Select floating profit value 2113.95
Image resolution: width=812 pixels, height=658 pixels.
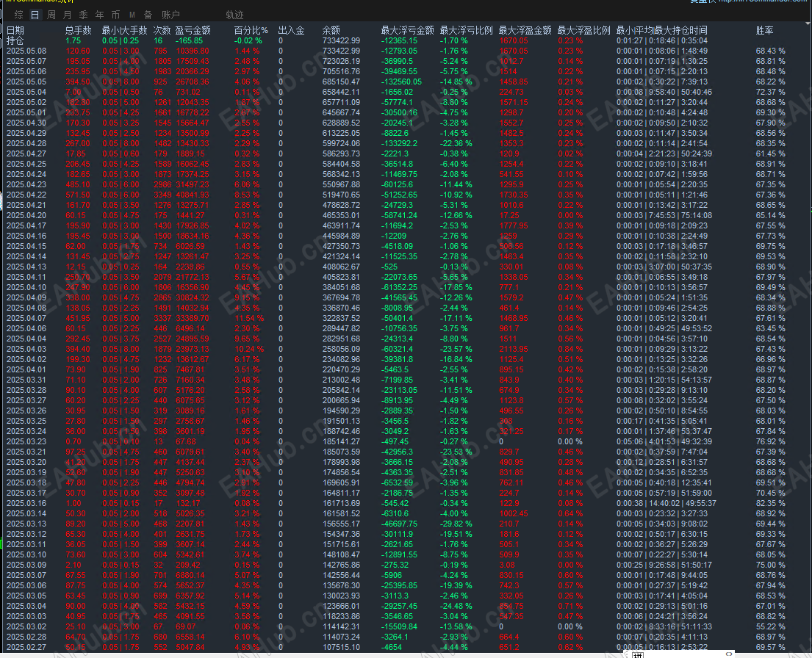[x=514, y=349]
